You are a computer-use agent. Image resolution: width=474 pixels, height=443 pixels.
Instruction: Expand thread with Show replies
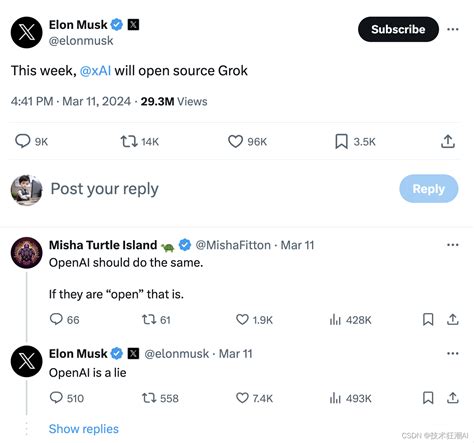click(x=84, y=429)
